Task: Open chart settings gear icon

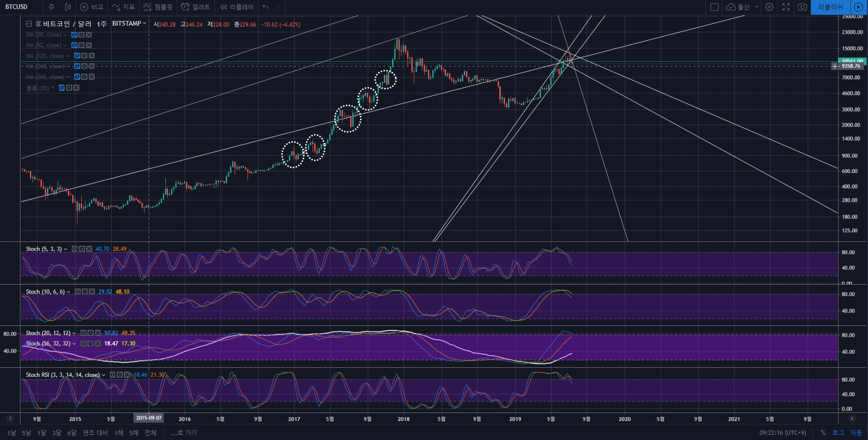Action: click(x=769, y=7)
